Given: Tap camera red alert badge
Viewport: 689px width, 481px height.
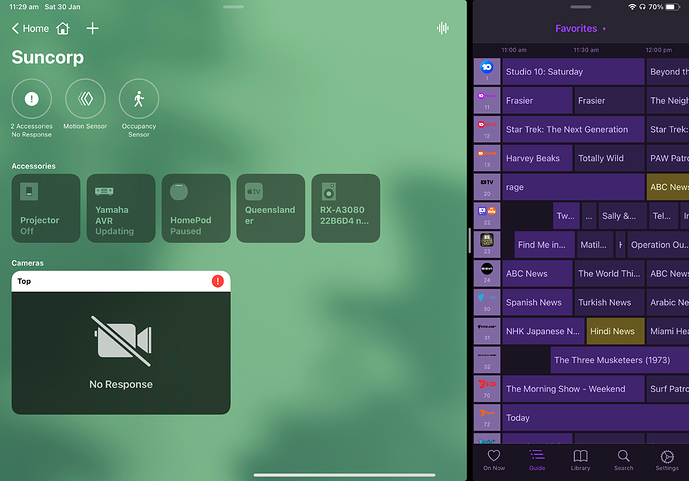Looking at the screenshot, I should coord(218,282).
